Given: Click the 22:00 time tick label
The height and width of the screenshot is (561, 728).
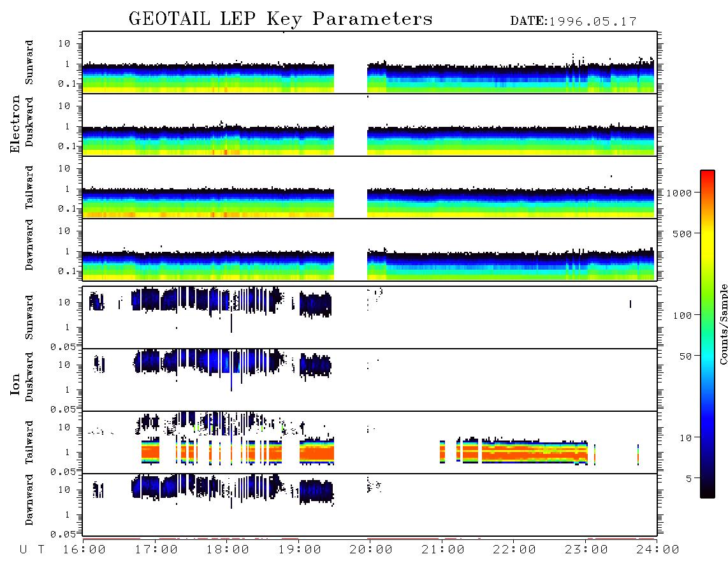Looking at the screenshot, I should coord(514,550).
